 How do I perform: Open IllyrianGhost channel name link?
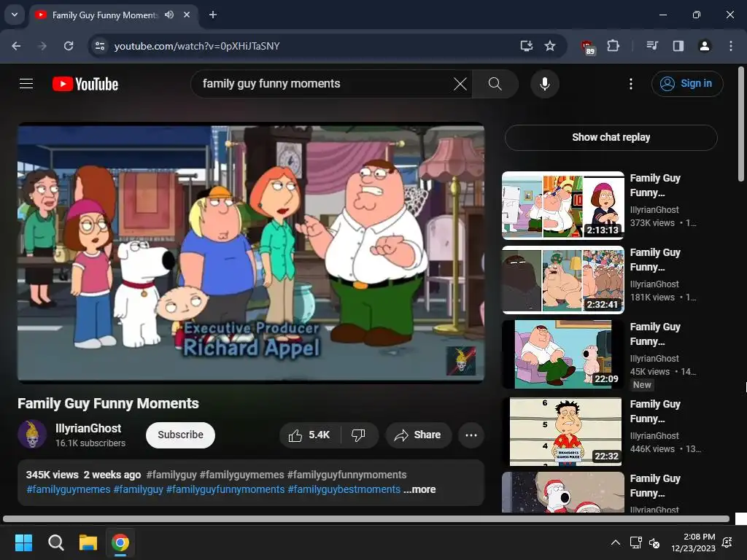pyautogui.click(x=88, y=428)
